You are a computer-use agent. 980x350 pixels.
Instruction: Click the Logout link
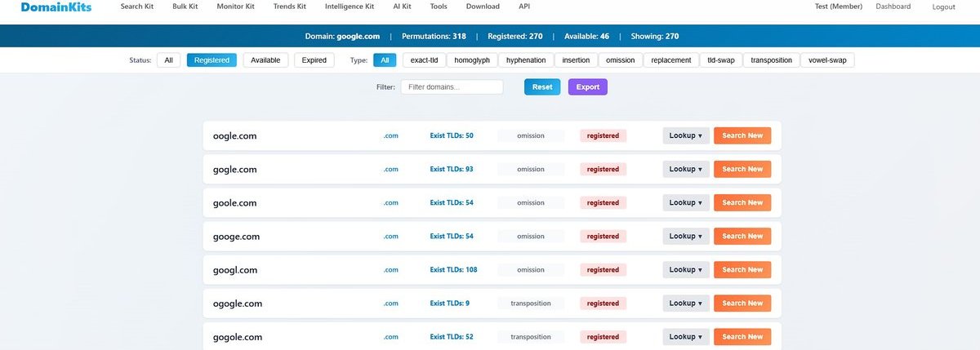point(943,7)
